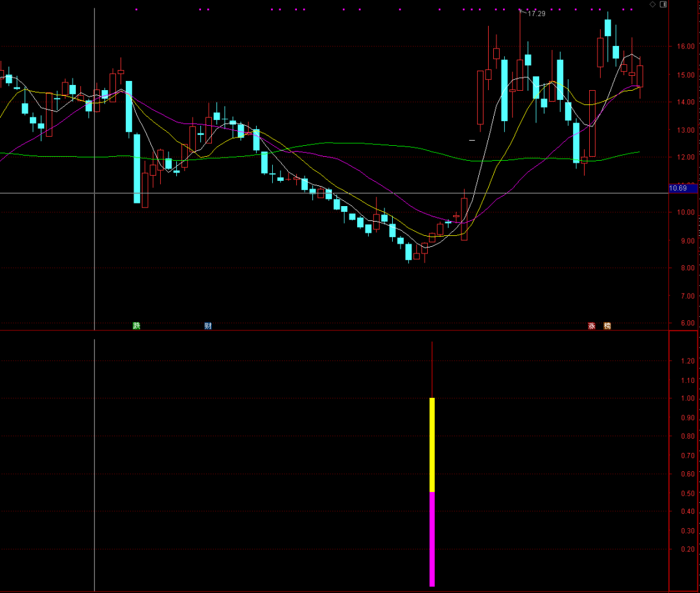Click the magenta segment of indicator bar
Screen dimensions: 700x593
[x=432, y=539]
